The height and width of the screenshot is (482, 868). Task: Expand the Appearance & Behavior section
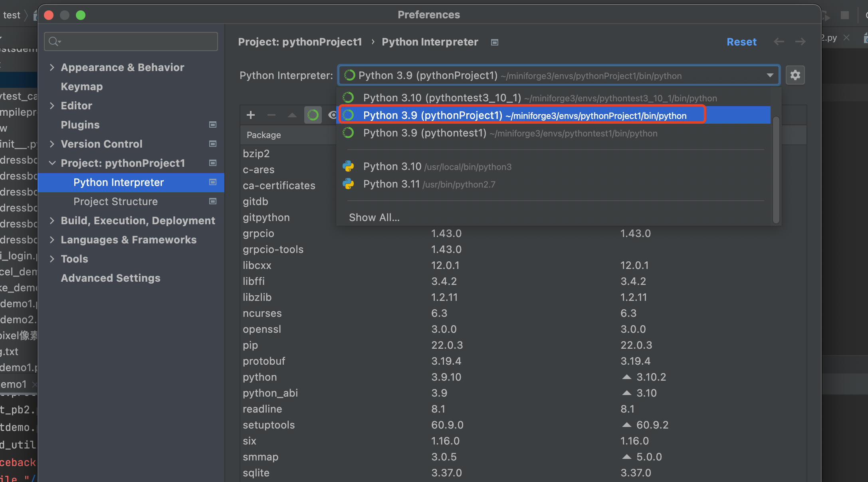pos(52,67)
